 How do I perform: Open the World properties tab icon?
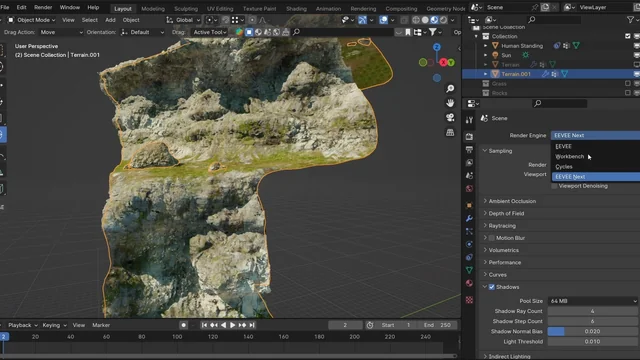point(469,189)
